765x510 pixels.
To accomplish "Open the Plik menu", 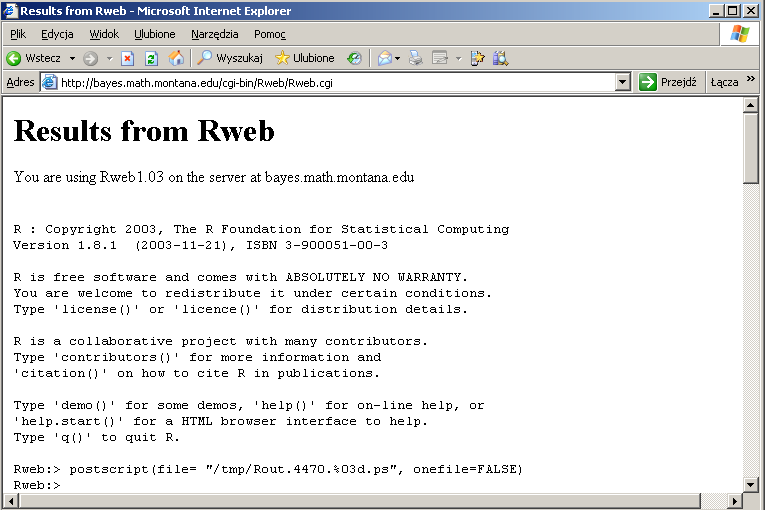I will (x=18, y=34).
